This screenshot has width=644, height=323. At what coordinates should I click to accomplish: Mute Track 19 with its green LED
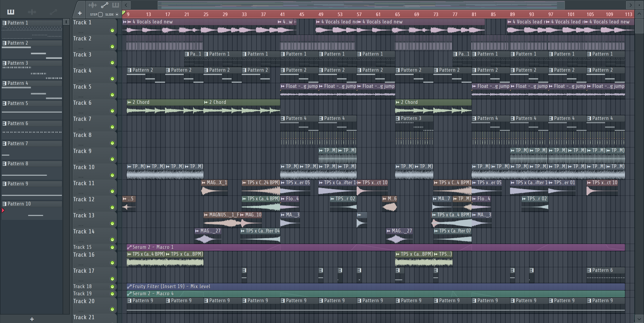coord(112,294)
